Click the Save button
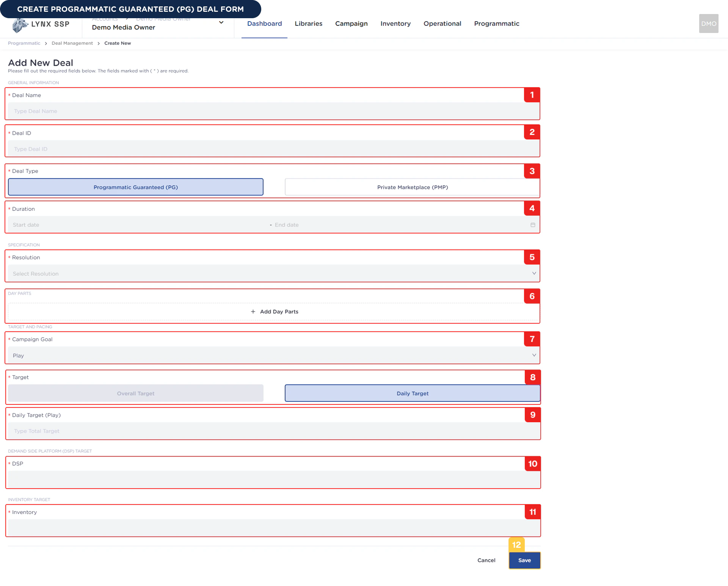 (x=524, y=560)
